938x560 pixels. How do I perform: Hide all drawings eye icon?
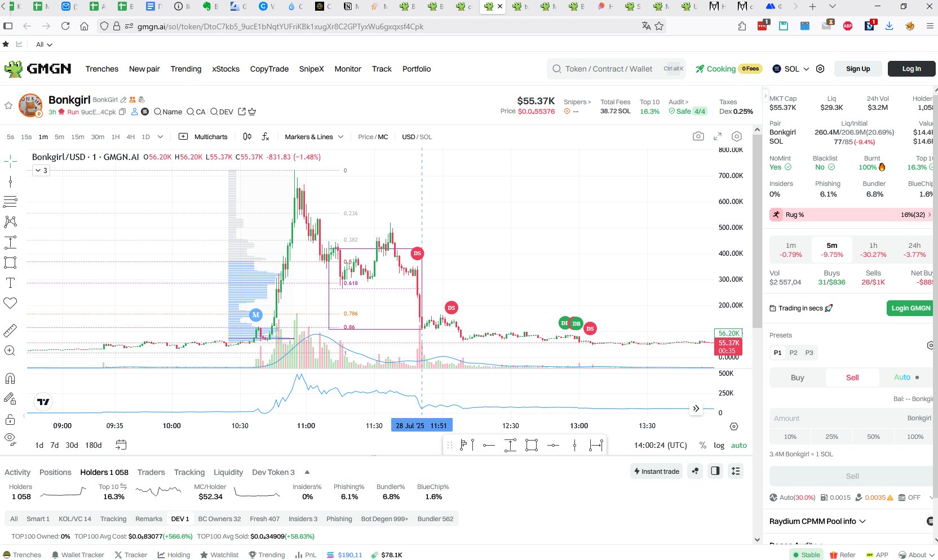point(10,438)
